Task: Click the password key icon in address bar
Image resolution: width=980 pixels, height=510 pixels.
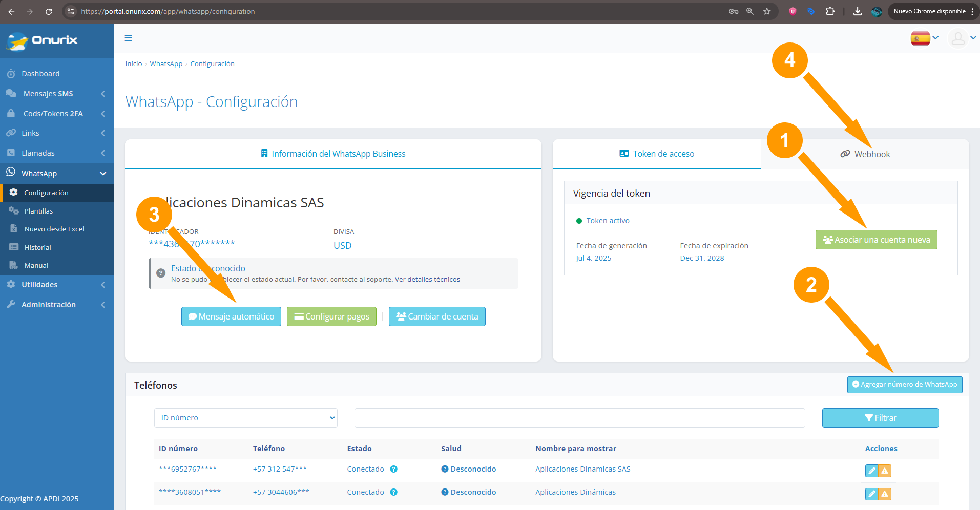Action: [734, 11]
